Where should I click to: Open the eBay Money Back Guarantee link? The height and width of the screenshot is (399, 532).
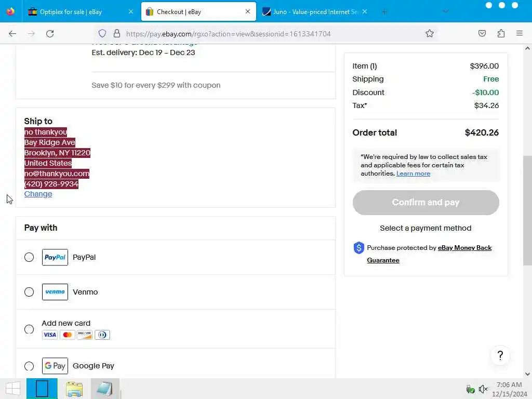(429, 254)
